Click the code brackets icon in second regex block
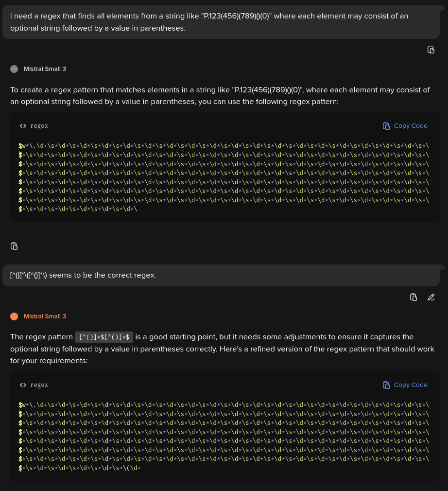 coord(23,385)
